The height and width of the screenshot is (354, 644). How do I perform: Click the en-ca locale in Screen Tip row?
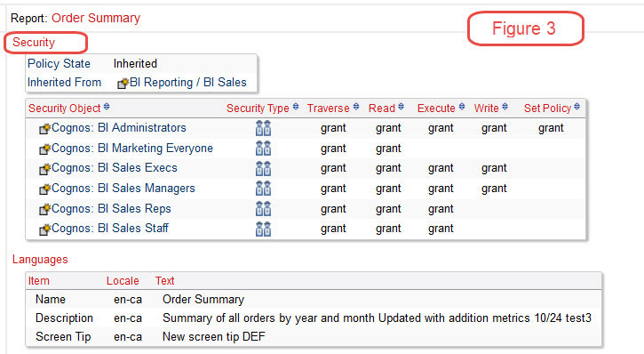128,337
